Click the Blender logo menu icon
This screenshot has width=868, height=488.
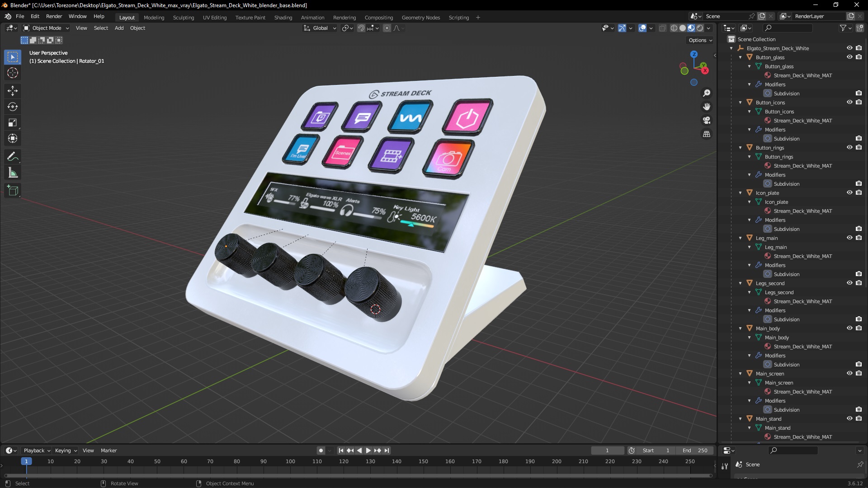click(x=8, y=16)
